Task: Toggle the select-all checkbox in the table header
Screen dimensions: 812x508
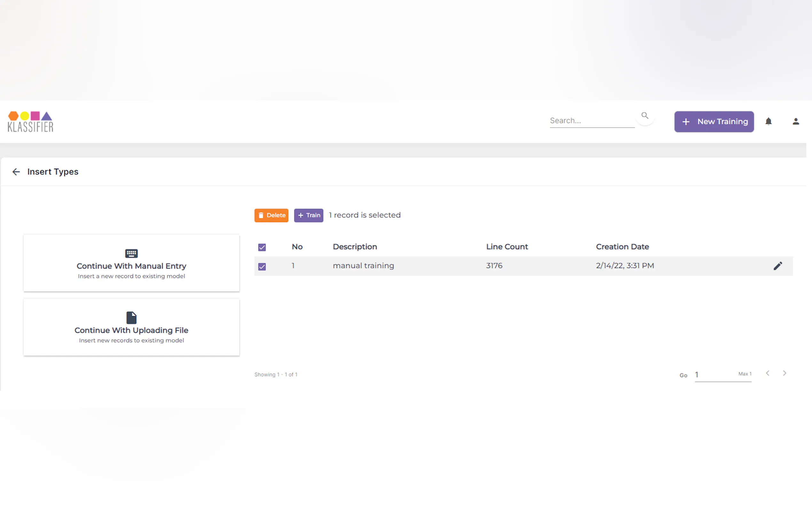Action: (x=262, y=247)
